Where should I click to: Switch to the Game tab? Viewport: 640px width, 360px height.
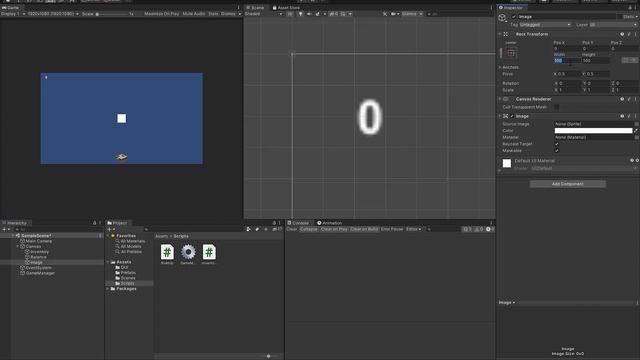tap(11, 7)
